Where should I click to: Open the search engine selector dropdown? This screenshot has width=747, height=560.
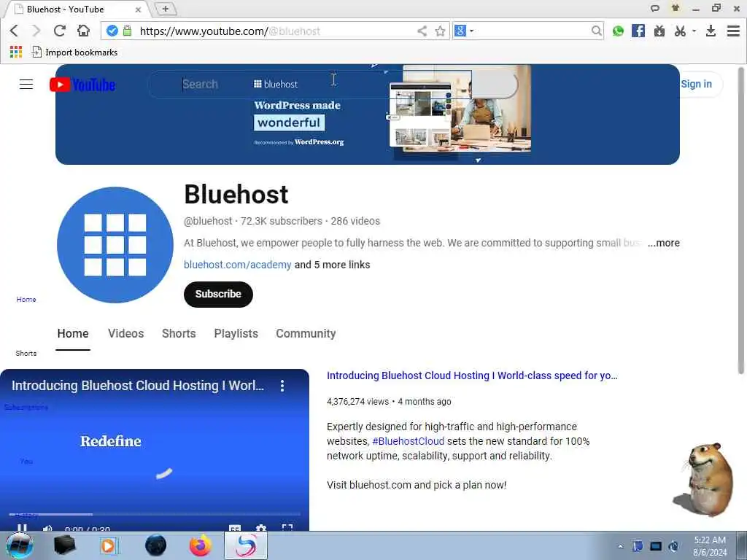472,31
